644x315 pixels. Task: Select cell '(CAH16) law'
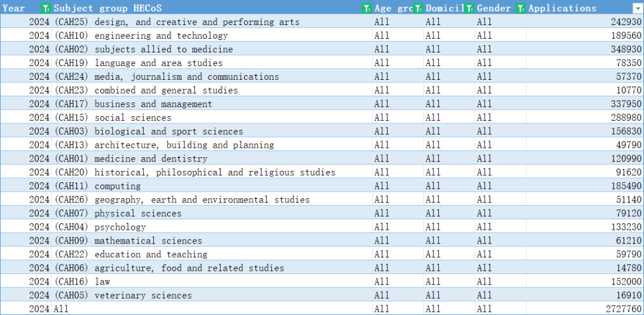point(212,282)
